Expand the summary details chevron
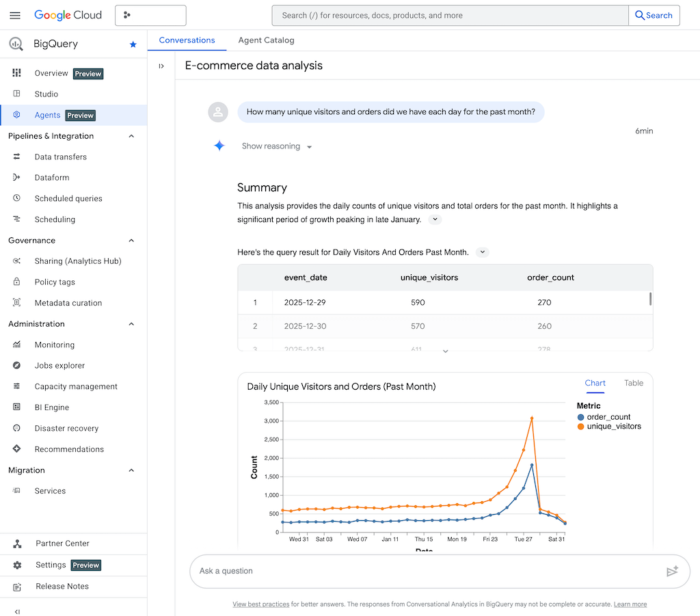Image resolution: width=700 pixels, height=616 pixels. click(x=435, y=220)
